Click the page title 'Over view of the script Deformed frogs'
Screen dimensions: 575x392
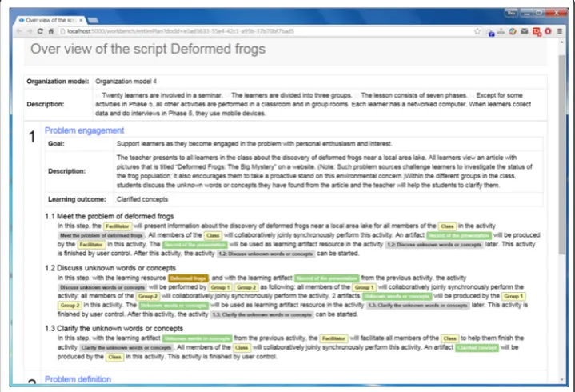coord(148,49)
